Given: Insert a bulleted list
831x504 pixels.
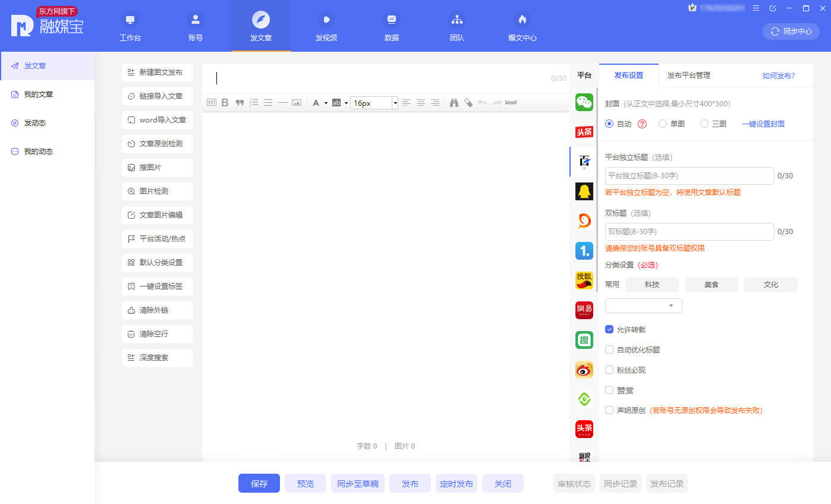Looking at the screenshot, I should point(268,103).
